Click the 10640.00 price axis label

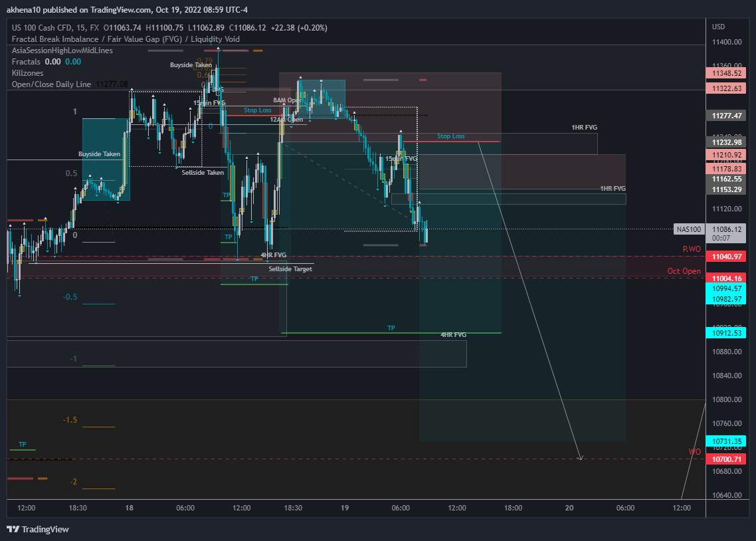coord(727,495)
